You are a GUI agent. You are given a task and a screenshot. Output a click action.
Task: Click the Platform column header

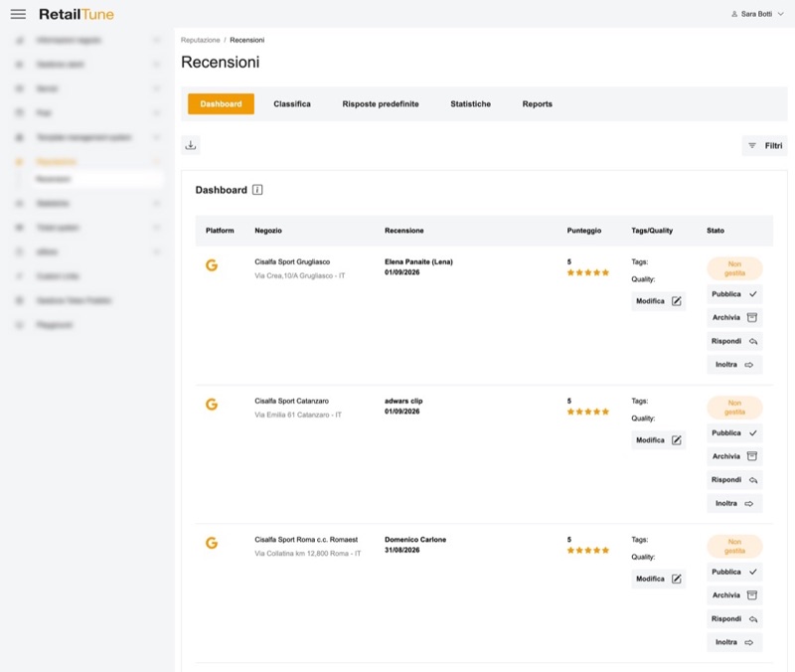tap(220, 231)
